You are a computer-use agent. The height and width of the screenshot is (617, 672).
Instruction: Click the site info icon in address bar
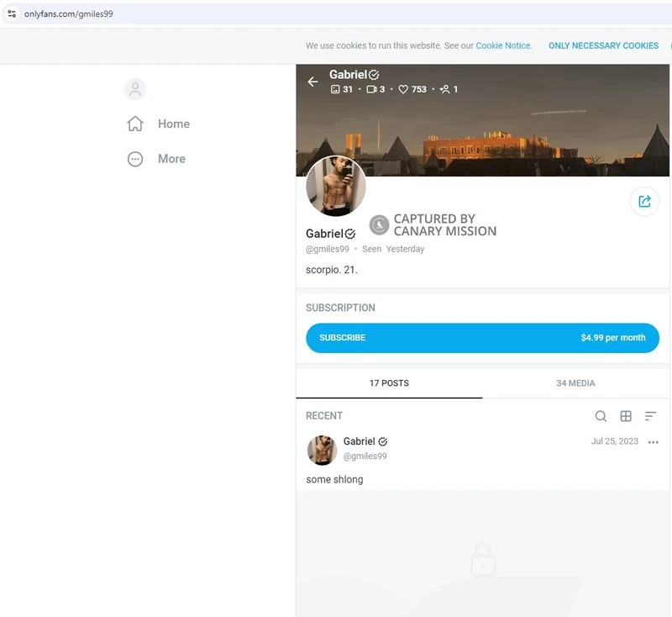[x=12, y=13]
